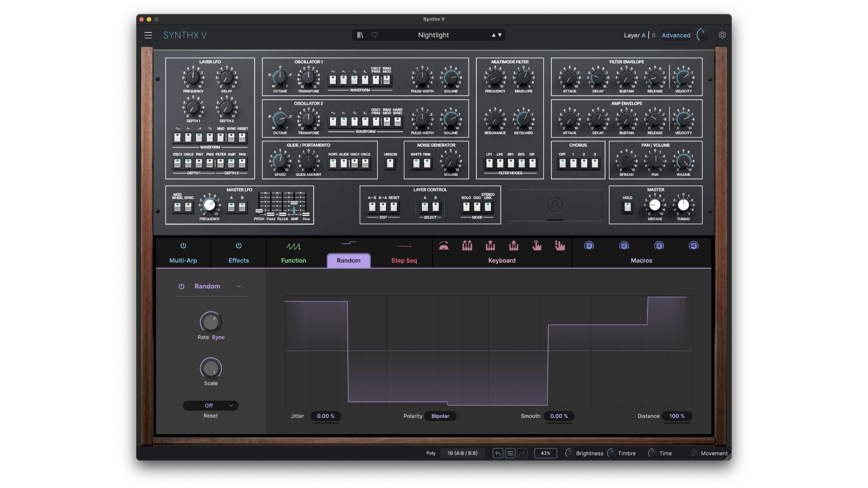
Task: Open settings gear icon
Action: point(722,35)
